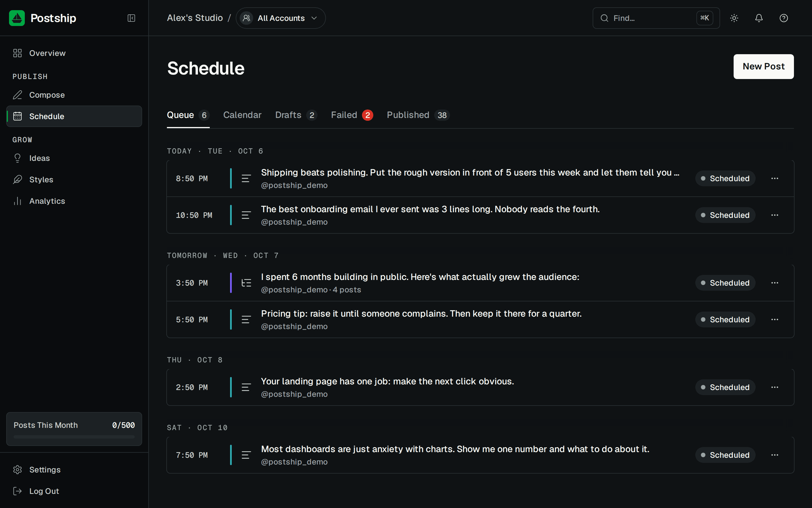812x508 pixels.
Task: Open building in public thread post
Action: (480, 283)
